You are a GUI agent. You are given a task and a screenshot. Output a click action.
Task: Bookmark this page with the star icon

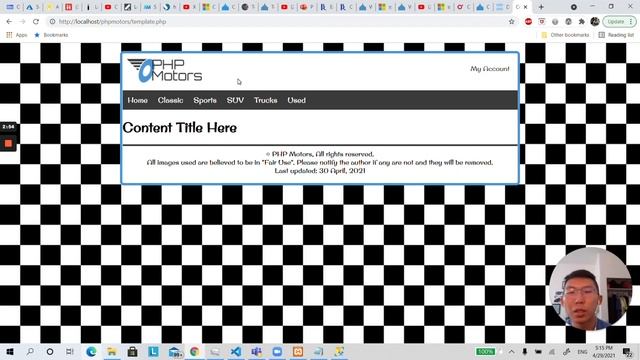pos(511,22)
